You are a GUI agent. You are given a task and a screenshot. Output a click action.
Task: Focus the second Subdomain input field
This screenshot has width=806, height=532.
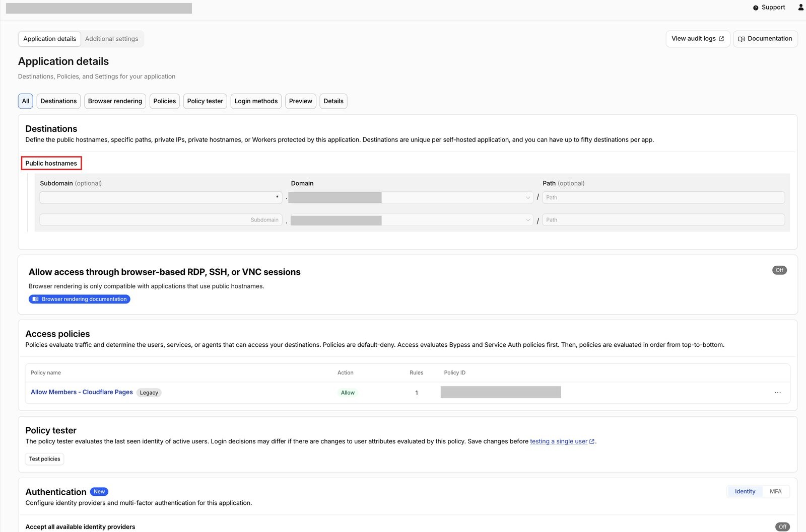161,220
